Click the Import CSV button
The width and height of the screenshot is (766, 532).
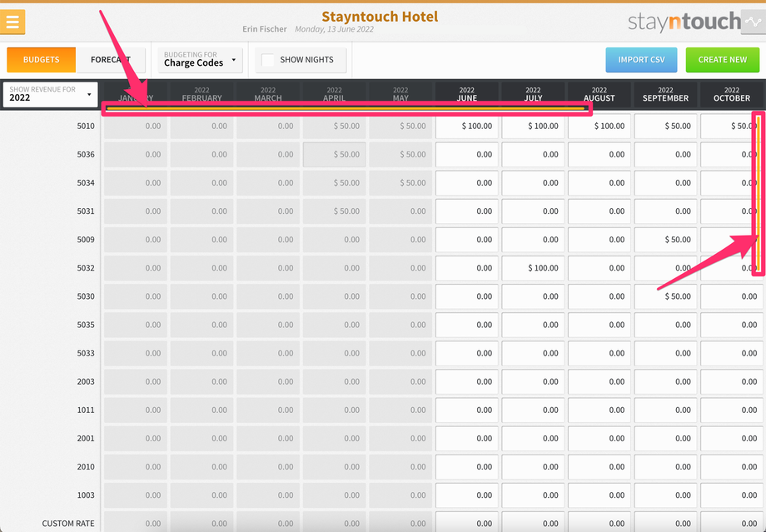641,60
